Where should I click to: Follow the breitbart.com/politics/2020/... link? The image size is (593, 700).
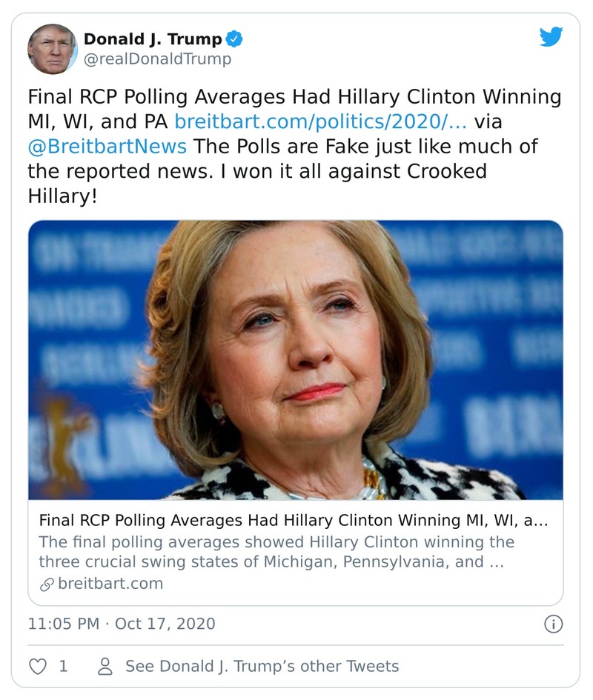321,121
